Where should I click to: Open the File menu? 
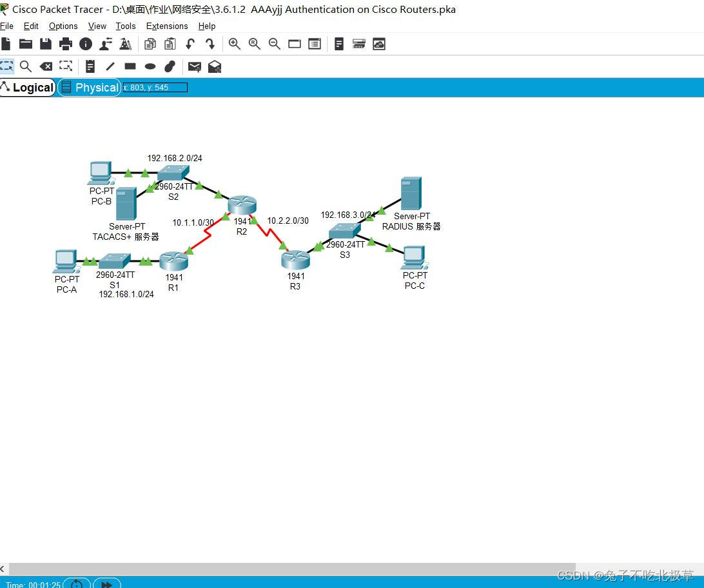[6, 26]
